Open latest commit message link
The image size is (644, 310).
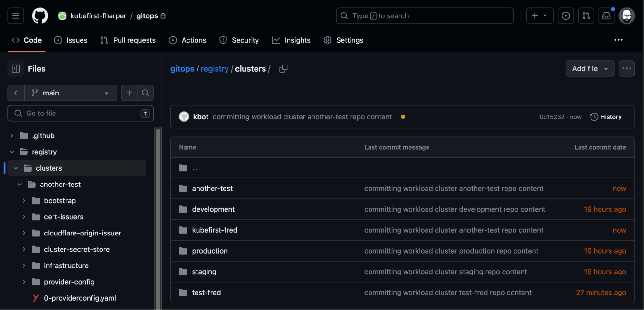pos(302,117)
